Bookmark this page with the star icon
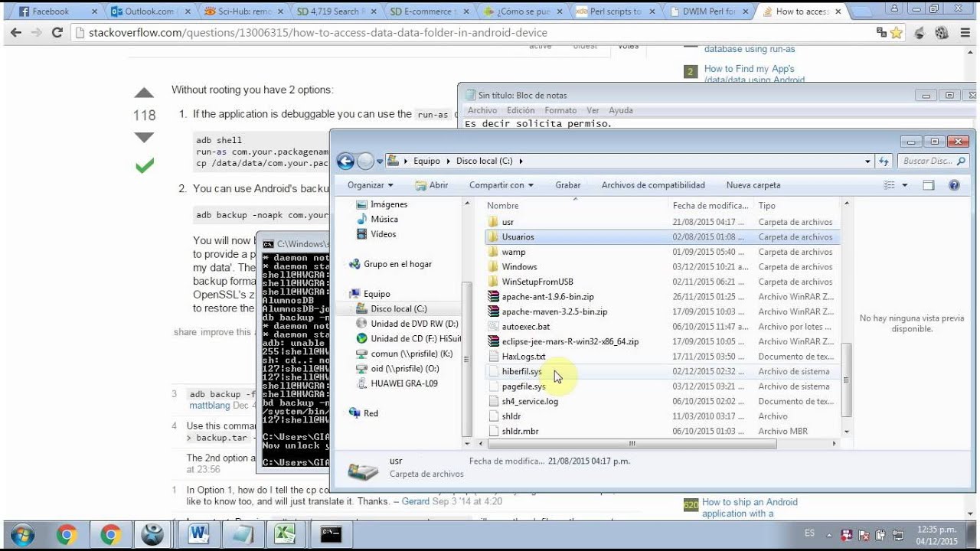This screenshot has width=980, height=551. [x=896, y=33]
